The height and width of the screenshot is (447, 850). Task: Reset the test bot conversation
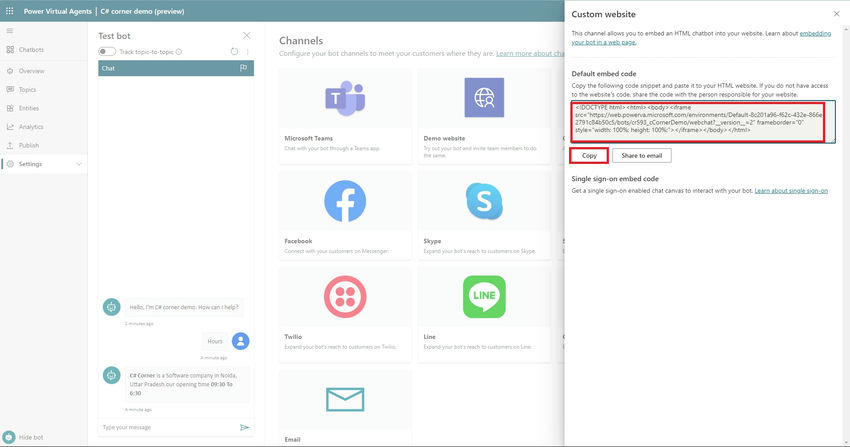(x=234, y=51)
